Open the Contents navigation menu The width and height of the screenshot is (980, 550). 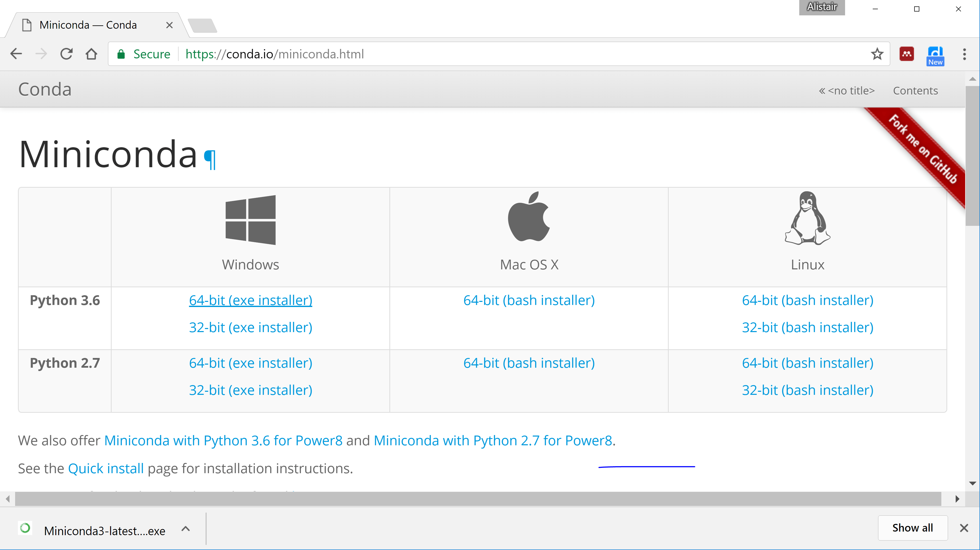(915, 91)
